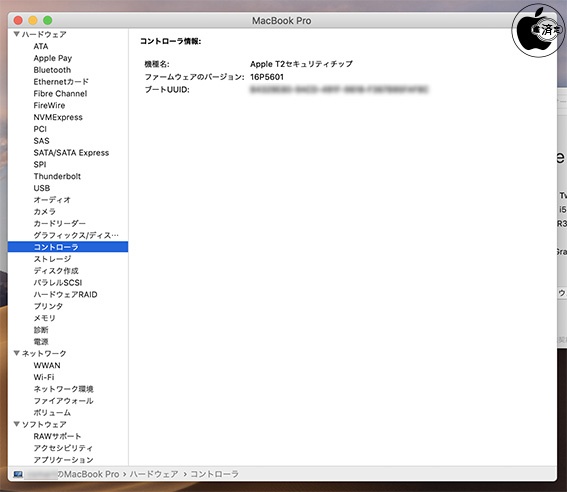Viewport: 567px width, 492px height.
Task: Click the Apple T2セキュリティチップ model value
Action: click(301, 64)
